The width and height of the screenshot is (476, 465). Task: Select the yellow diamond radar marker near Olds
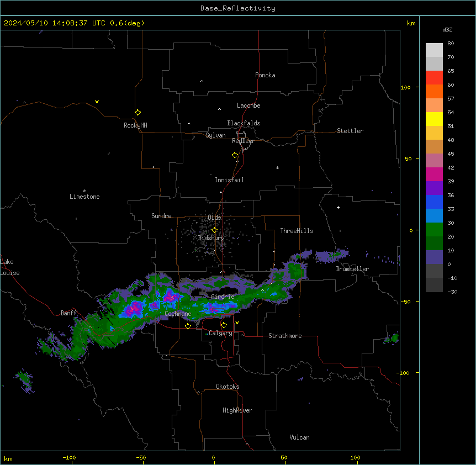click(214, 230)
